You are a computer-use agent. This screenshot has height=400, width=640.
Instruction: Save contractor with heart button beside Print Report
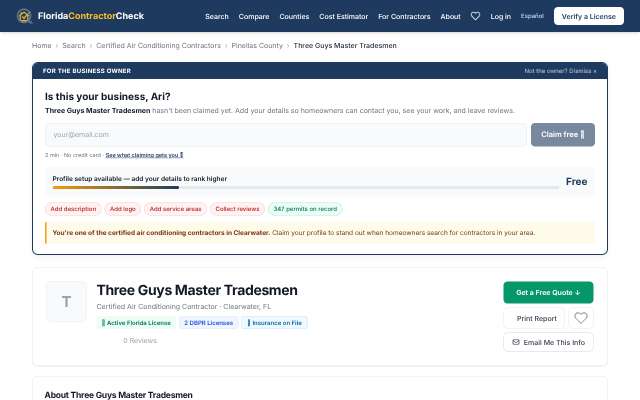[581, 318]
